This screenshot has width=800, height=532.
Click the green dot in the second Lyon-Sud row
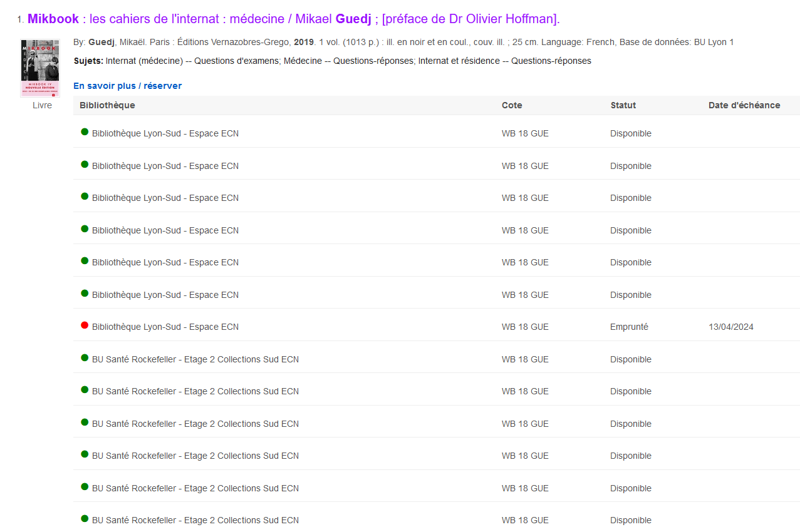(85, 165)
